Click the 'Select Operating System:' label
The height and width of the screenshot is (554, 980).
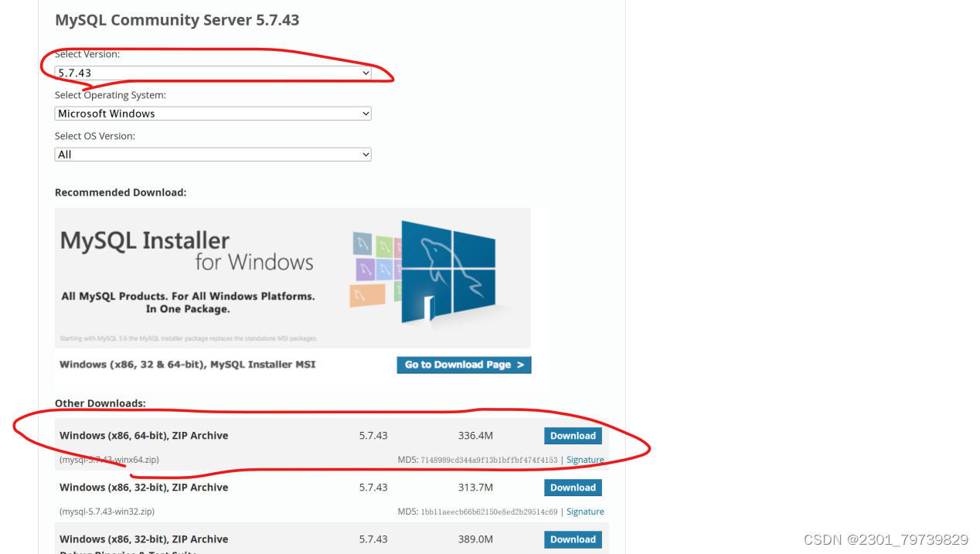[111, 95]
